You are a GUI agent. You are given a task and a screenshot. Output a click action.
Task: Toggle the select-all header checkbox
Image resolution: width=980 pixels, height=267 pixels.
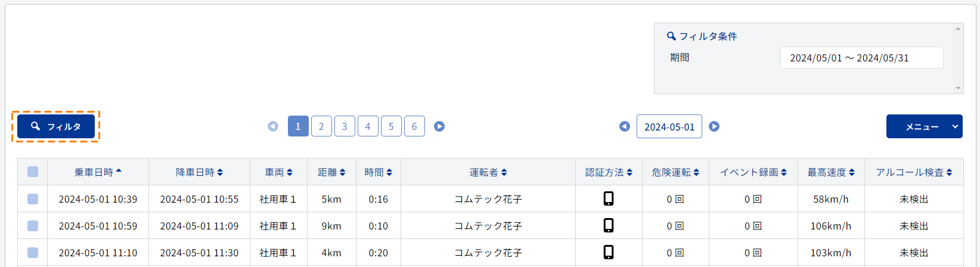click(33, 172)
